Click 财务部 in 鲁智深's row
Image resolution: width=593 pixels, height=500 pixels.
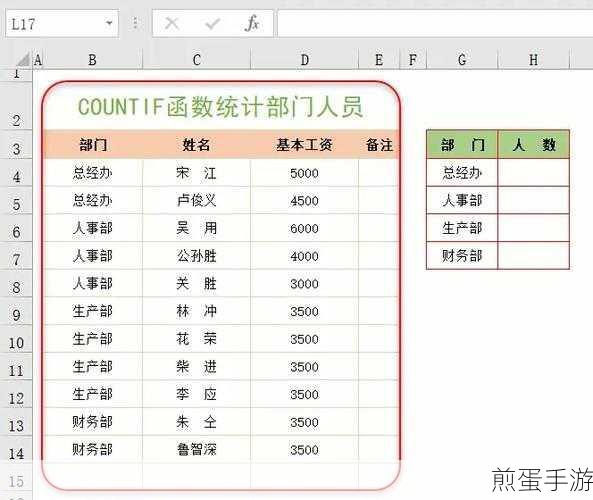click(x=93, y=450)
